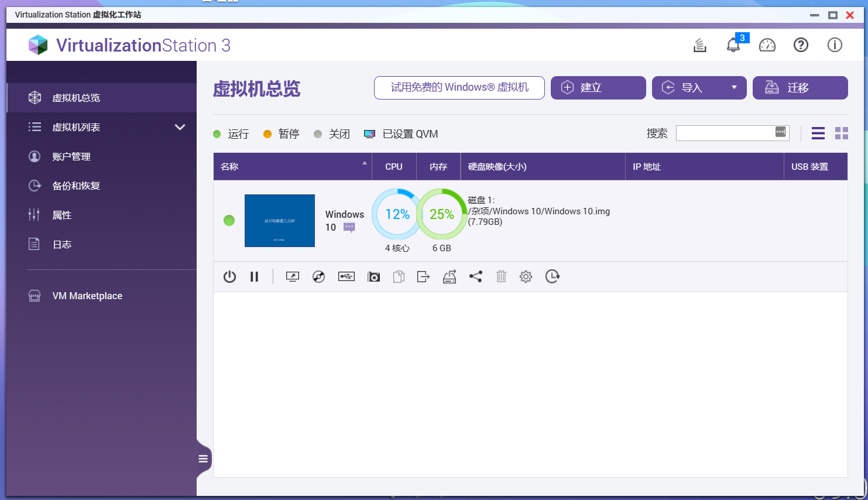Screen dimensions: 868x500
Task: Click the VirtualizationStation 3 logo
Action: click(129, 45)
